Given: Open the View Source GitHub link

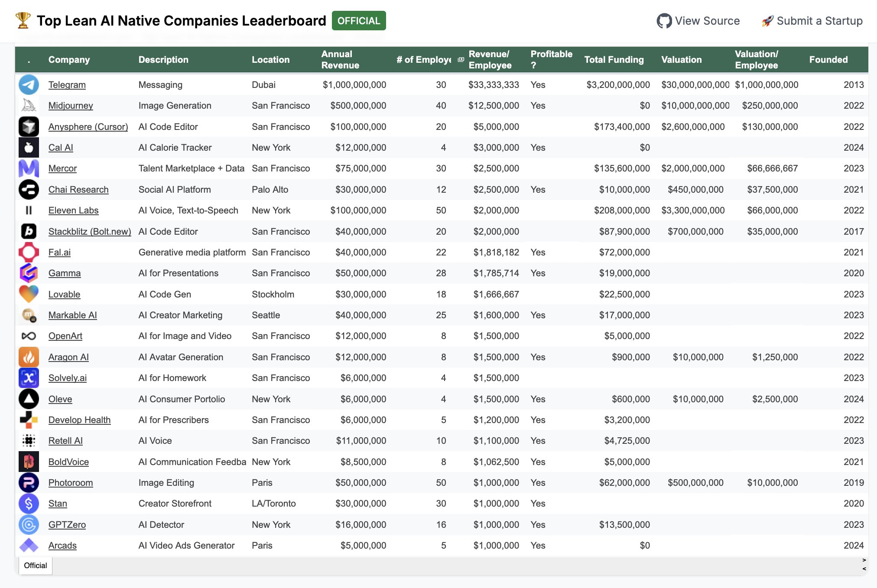Looking at the screenshot, I should point(698,21).
